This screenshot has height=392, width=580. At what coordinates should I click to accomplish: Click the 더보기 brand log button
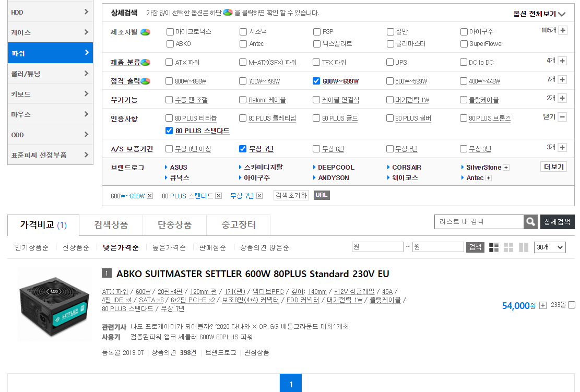tap(553, 167)
